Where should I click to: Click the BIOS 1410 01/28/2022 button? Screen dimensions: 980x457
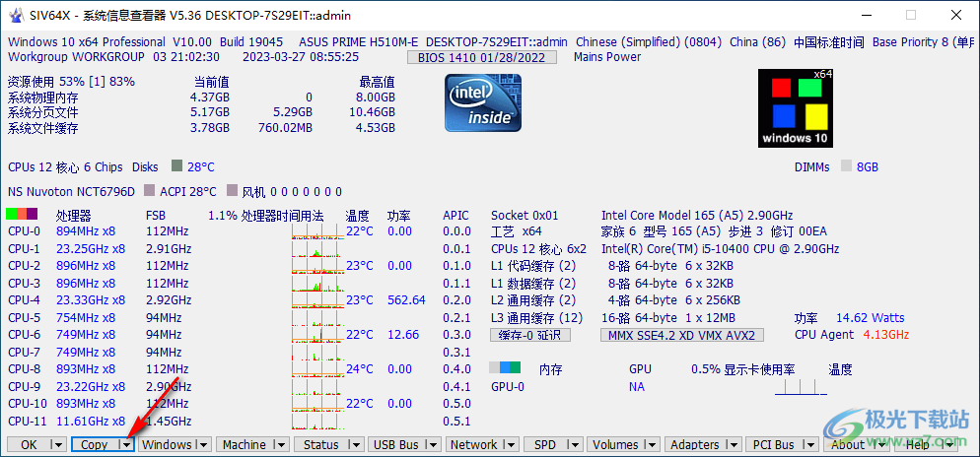click(481, 58)
